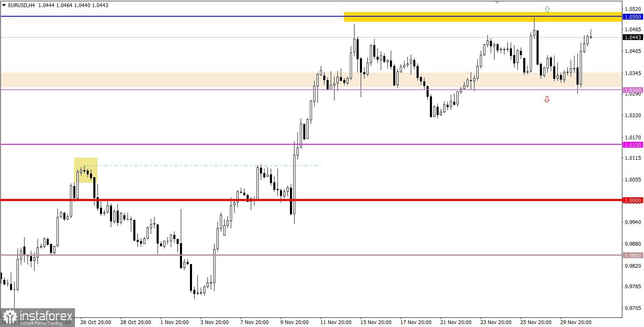Click the 0.9705 price scale label
The height and width of the screenshot is (327, 644).
click(633, 308)
